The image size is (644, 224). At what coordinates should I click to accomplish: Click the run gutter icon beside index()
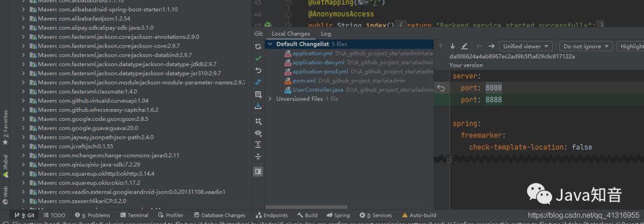(268, 26)
